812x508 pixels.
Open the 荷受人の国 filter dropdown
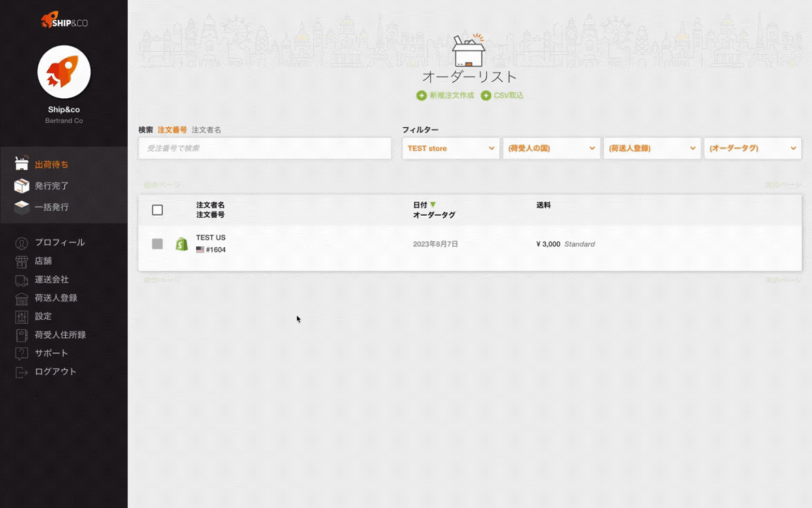coord(551,149)
